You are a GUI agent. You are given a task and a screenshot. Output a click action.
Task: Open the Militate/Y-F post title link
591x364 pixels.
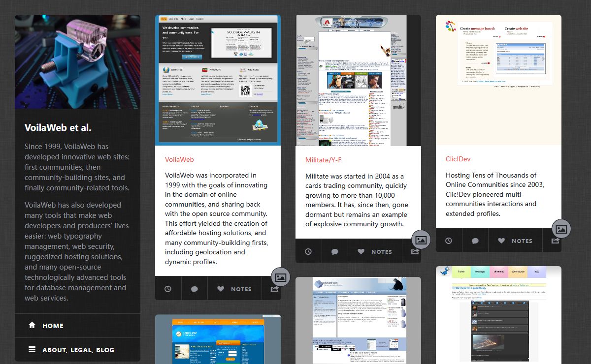323,160
